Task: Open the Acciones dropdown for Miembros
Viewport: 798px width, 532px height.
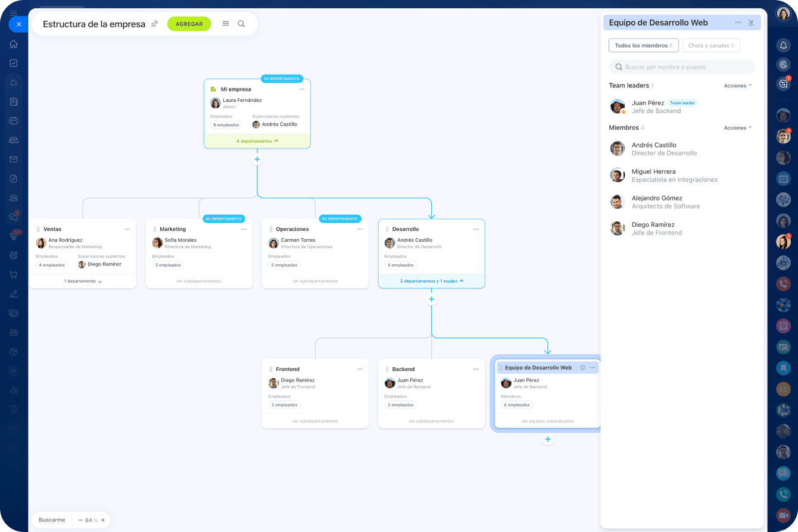Action: (737, 128)
